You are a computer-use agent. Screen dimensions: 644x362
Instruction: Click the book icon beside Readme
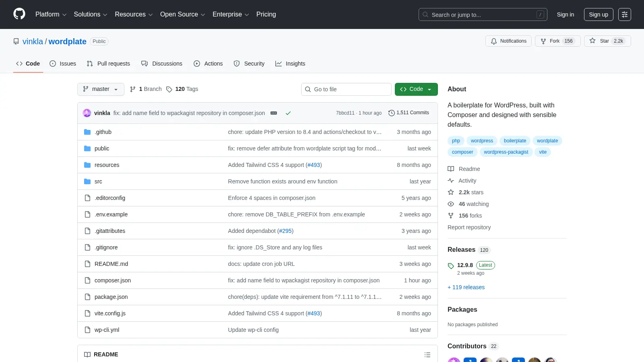click(x=451, y=169)
